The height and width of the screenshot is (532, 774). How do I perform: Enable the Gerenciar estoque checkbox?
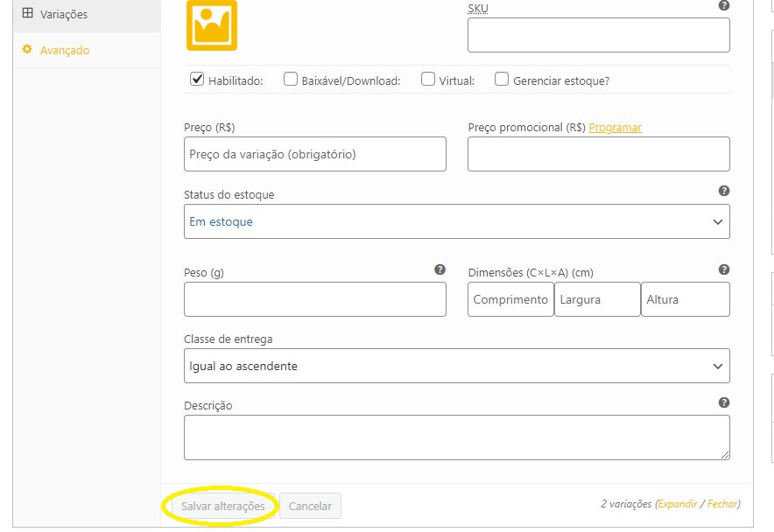(x=502, y=79)
